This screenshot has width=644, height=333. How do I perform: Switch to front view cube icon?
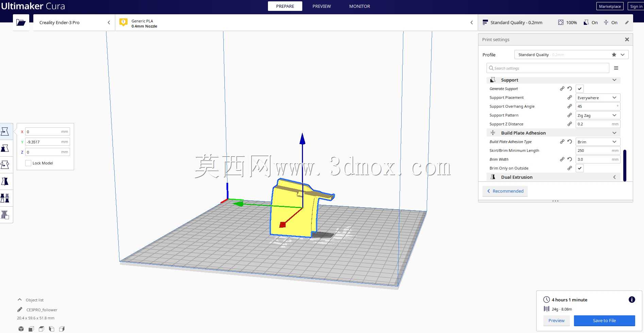click(31, 329)
